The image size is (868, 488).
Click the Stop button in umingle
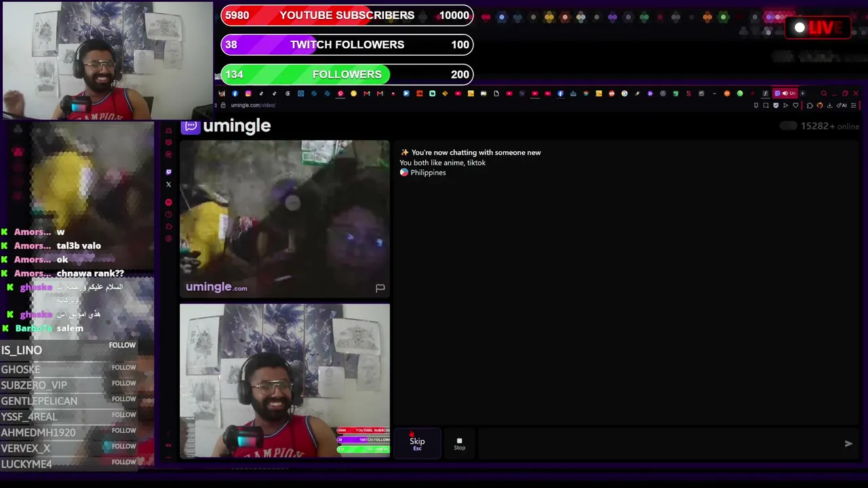click(x=459, y=443)
